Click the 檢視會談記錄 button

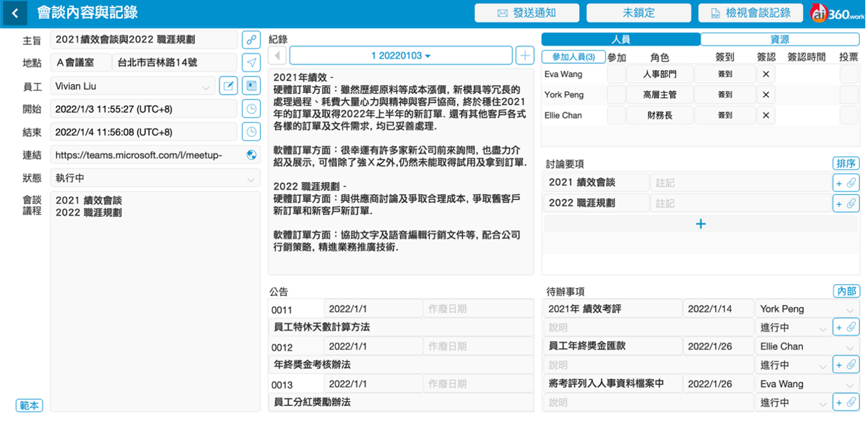(751, 13)
